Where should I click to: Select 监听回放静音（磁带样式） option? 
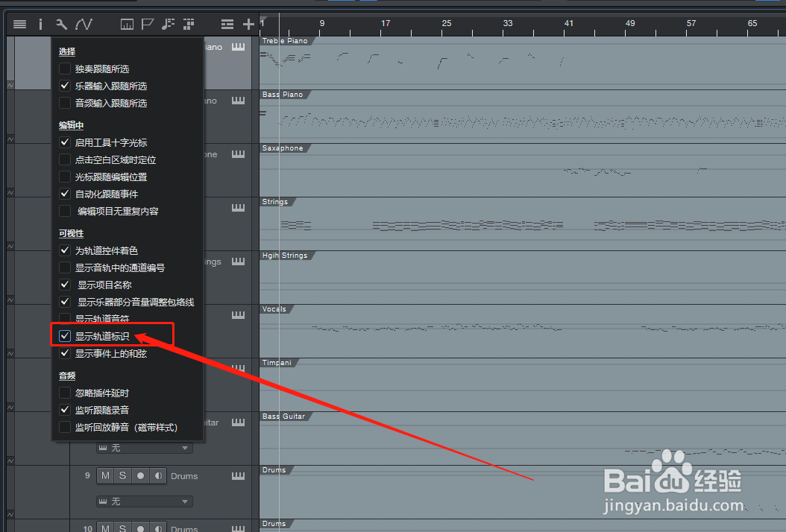(x=126, y=427)
